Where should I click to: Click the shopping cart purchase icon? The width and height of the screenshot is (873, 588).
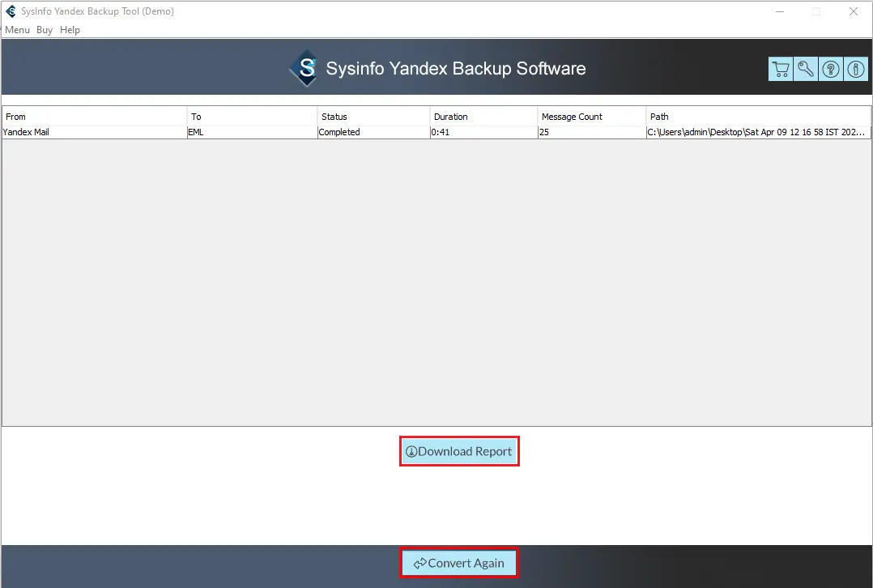780,69
